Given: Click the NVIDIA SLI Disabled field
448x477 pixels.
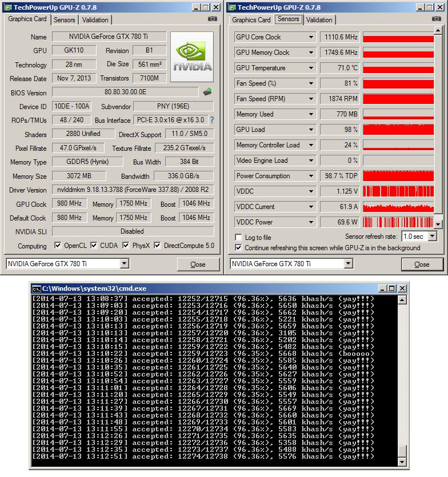Looking at the screenshot, I should coord(133,231).
